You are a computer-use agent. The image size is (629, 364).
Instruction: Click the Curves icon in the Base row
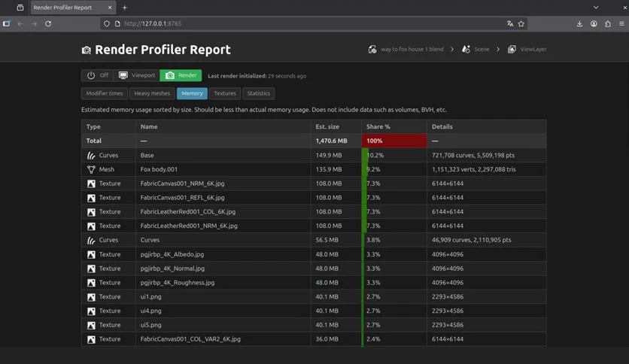(x=92, y=156)
